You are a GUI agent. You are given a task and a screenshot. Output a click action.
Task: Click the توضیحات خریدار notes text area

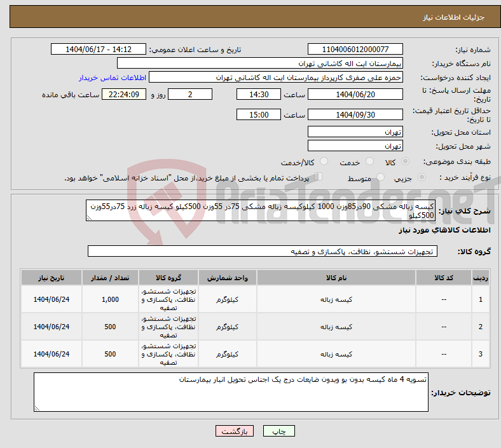click(231, 391)
